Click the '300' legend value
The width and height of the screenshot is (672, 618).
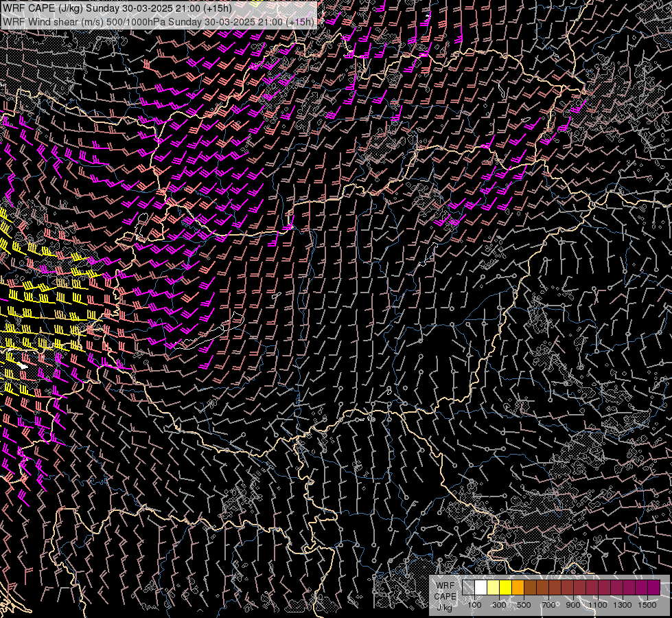pyautogui.click(x=499, y=605)
